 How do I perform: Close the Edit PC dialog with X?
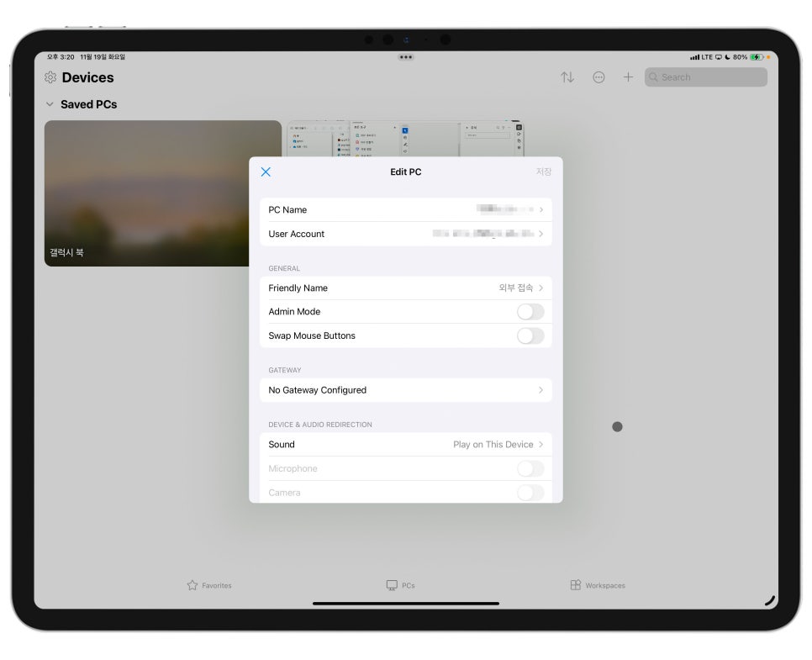(266, 172)
